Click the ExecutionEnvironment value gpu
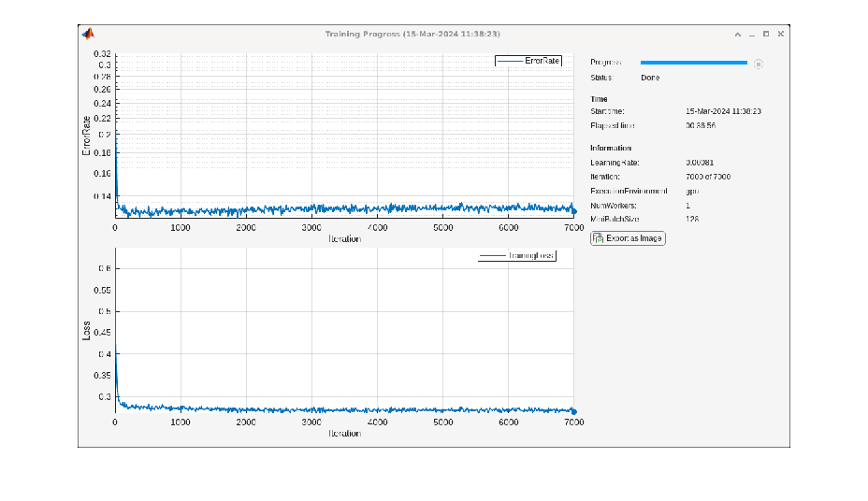Viewport: 868px width, 501px height. coord(692,191)
